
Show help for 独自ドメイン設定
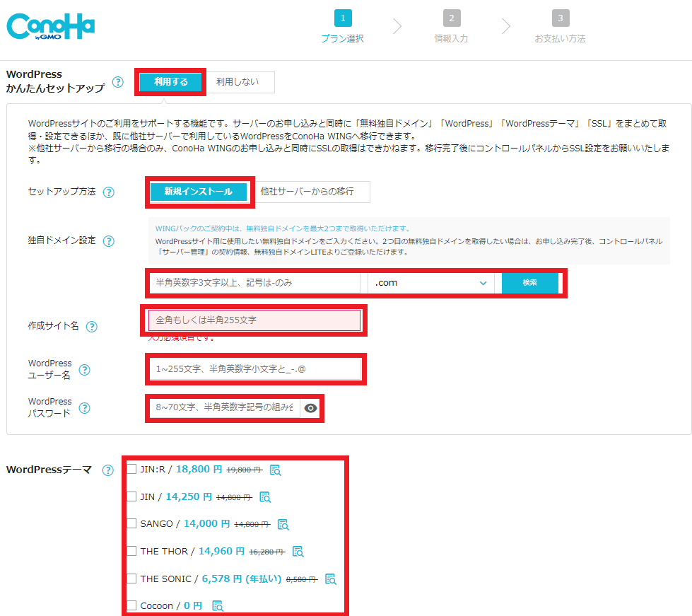coord(109,241)
